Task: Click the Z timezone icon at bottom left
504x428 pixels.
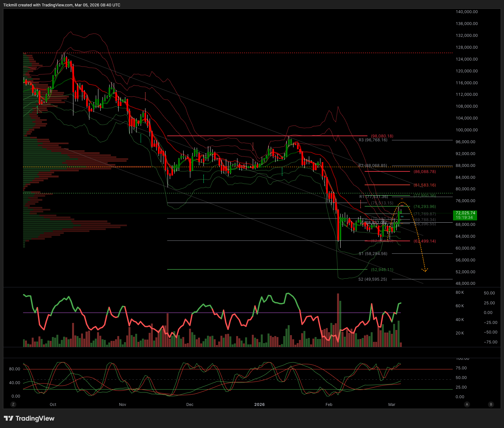Action: pos(13,404)
